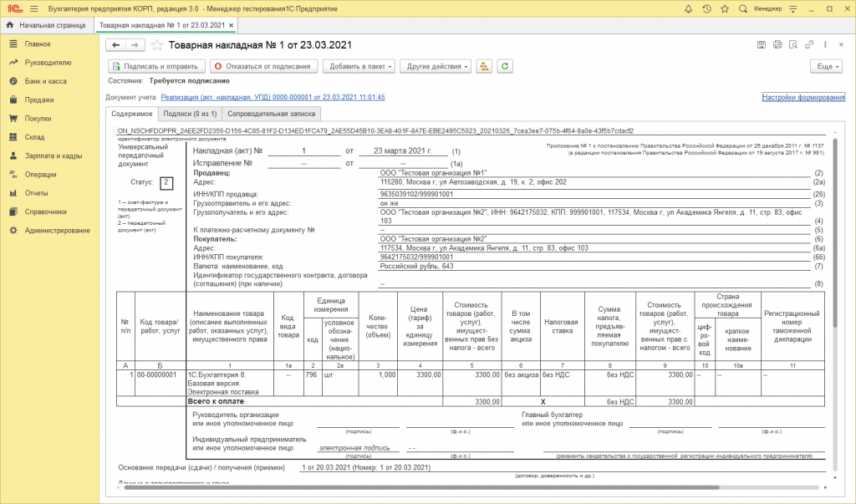This screenshot has height=504, width=856.
Task: Select электронная подпись signature text
Action: pos(354,448)
